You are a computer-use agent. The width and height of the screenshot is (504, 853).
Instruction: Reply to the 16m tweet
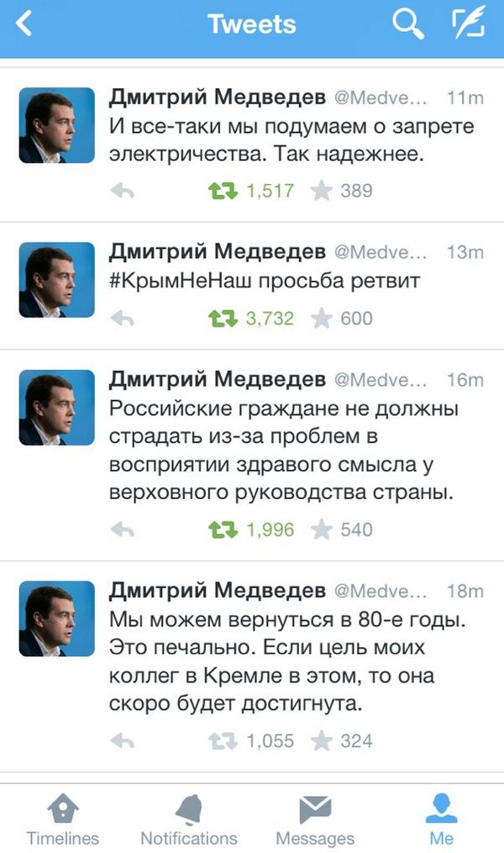coord(123,529)
